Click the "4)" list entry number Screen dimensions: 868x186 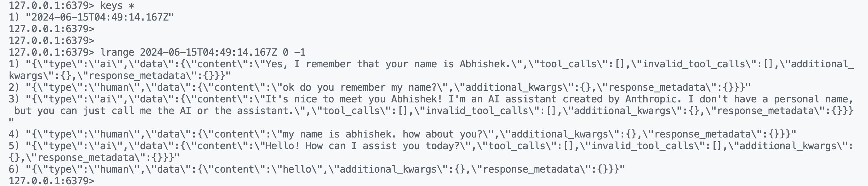click(x=14, y=134)
